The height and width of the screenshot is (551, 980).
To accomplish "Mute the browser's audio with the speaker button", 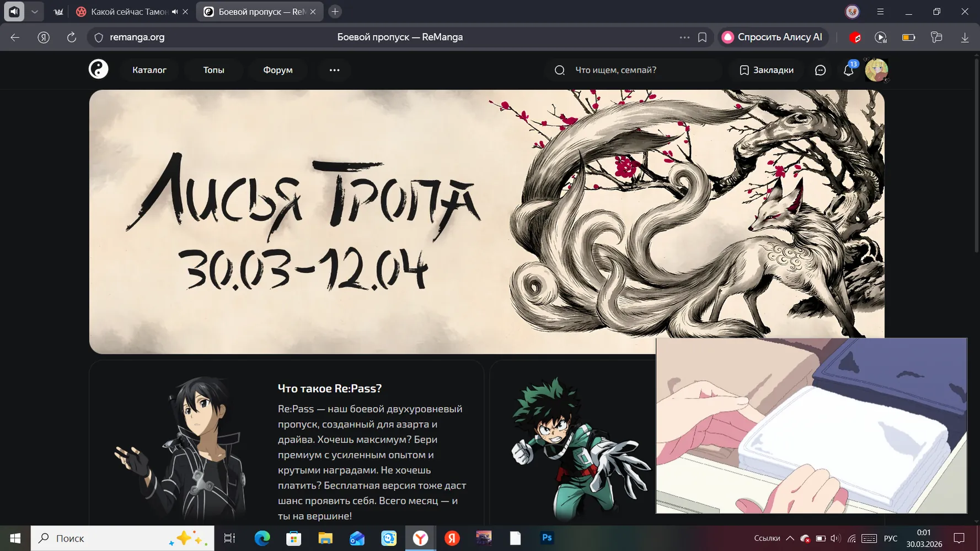I will [x=14, y=12].
